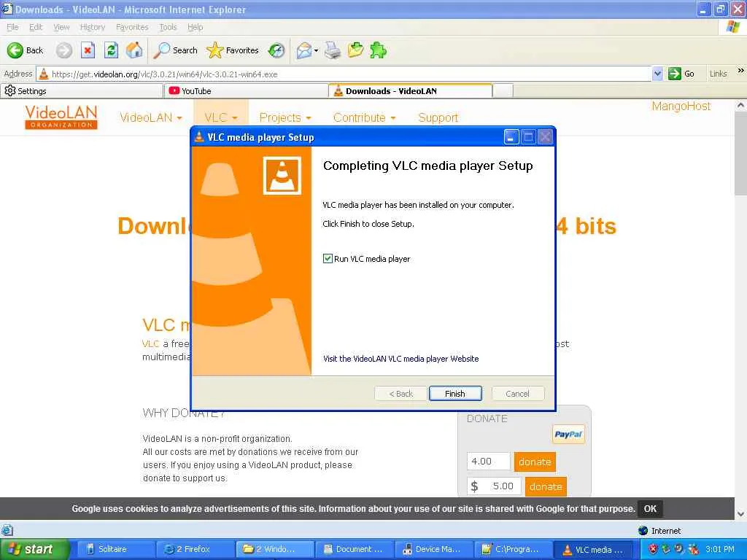Click the red shield tray icon
This screenshot has height=560, width=747.
tap(653, 549)
